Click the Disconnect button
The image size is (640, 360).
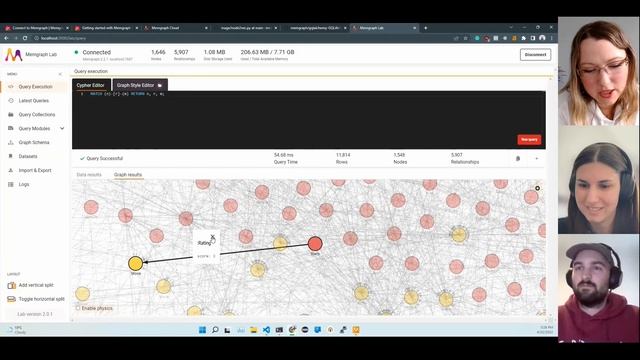tap(535, 55)
